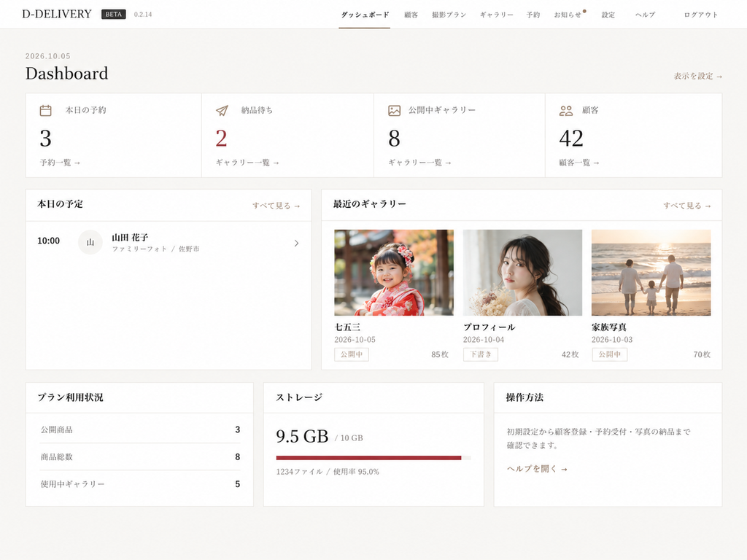The width and height of the screenshot is (747, 560).
Task: Click the customer count 42
Action: tap(571, 139)
